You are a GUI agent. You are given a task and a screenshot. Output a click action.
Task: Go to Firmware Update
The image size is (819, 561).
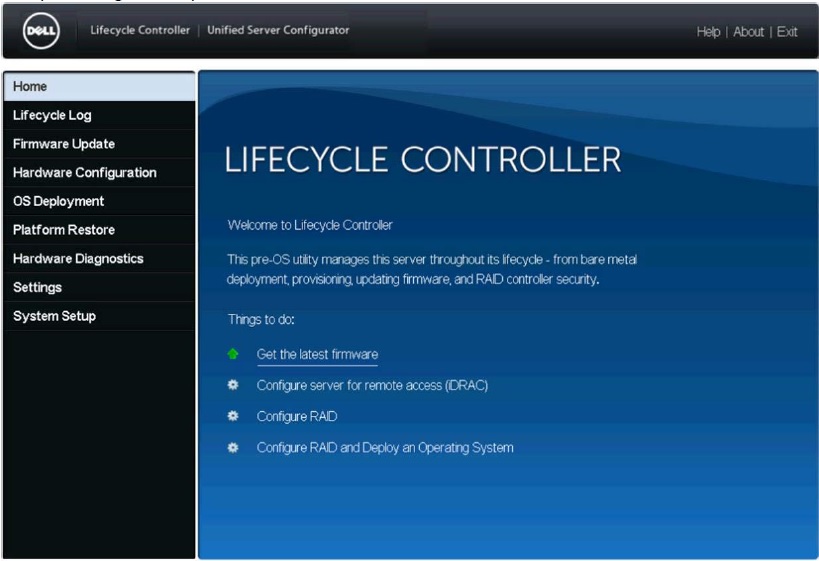99,144
